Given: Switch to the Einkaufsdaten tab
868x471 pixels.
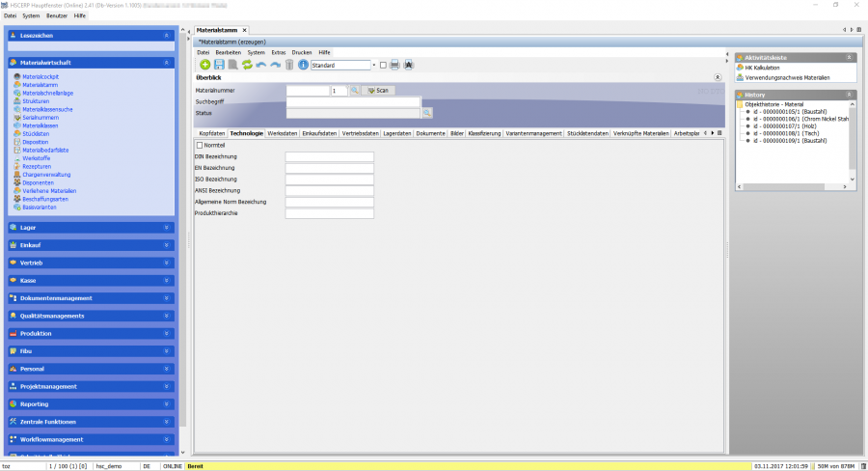Looking at the screenshot, I should pos(319,133).
